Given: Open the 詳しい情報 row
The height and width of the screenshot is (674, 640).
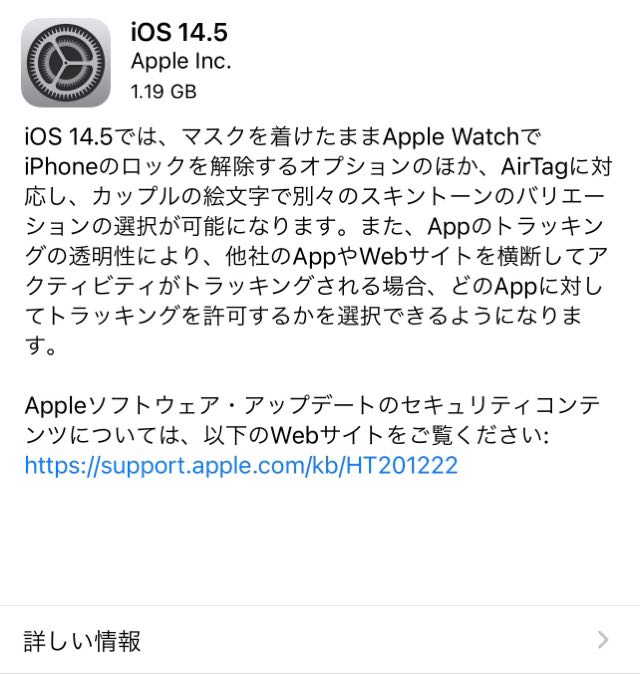Looking at the screenshot, I should coord(320,640).
